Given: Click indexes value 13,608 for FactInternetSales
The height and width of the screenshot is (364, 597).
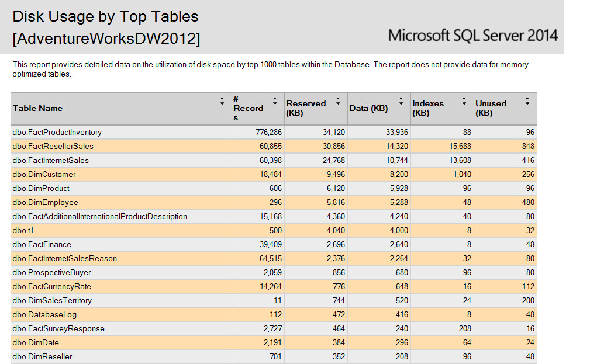Looking at the screenshot, I should (460, 161).
